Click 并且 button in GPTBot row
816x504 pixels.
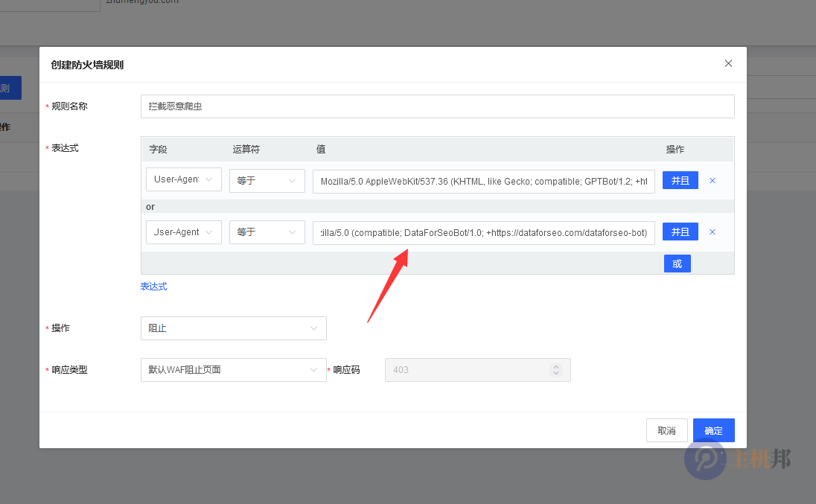(680, 180)
